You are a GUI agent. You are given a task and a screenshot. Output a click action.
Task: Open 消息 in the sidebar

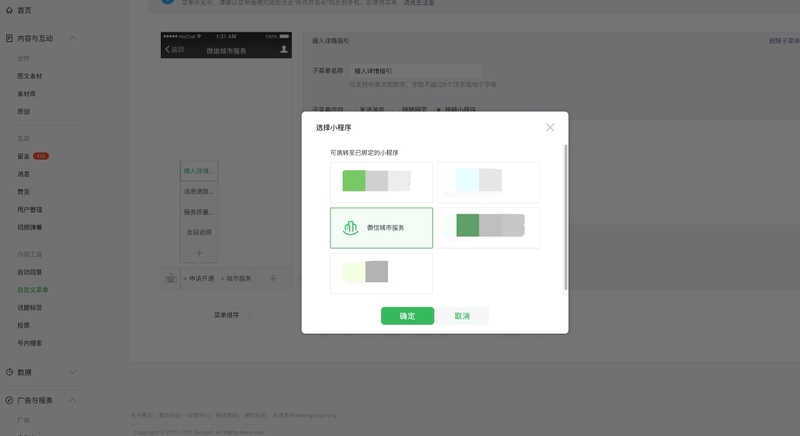pyautogui.click(x=23, y=174)
